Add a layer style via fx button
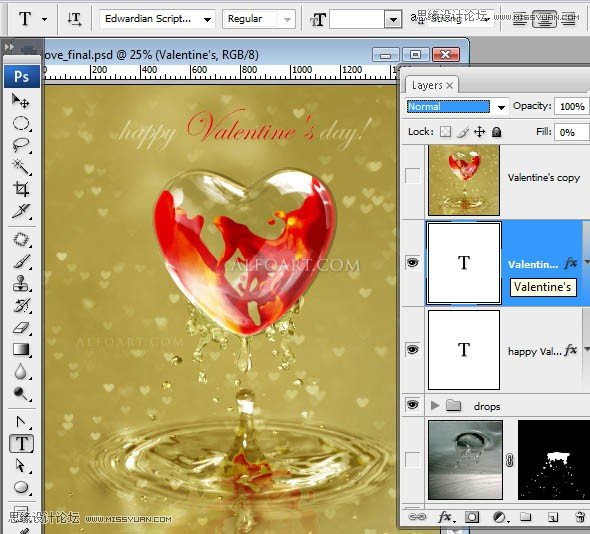This screenshot has width=590, height=534. [x=445, y=517]
